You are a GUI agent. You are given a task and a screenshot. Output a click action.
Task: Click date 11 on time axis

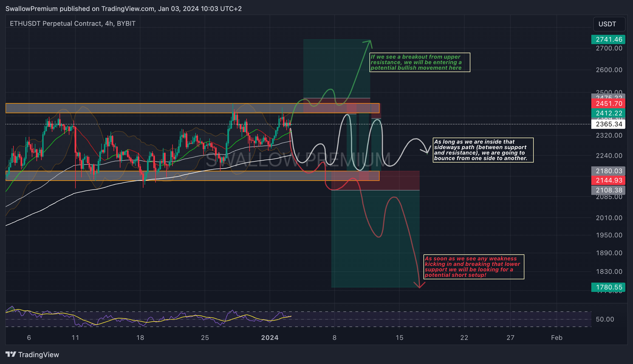tap(75, 338)
